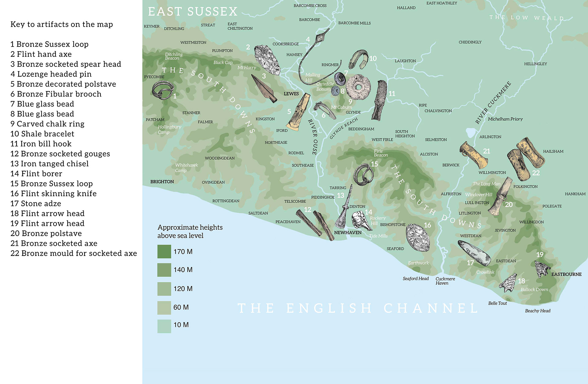Click the flint skinning knife illustration
Image resolution: width=588 pixels, height=384 pixels.
tap(418, 238)
